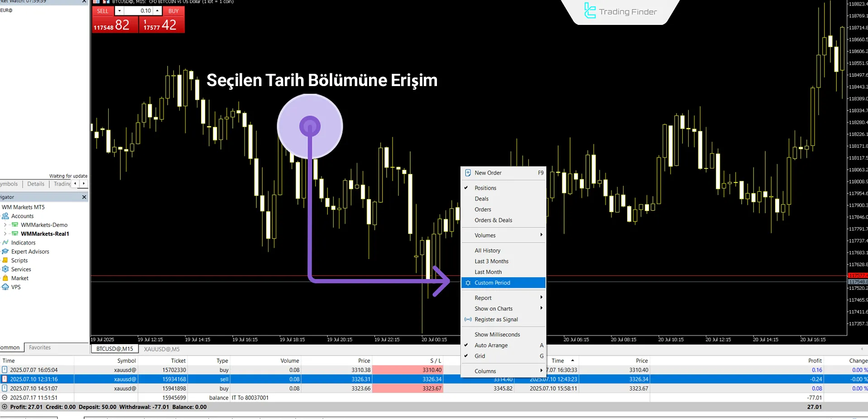
Task: Switch to the XAUUSD@,M5 chart tab
Action: [162, 349]
